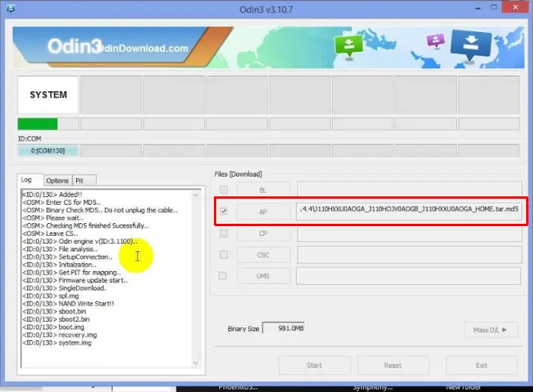The width and height of the screenshot is (533, 392).
Task: Switch to the Pit tab
Action: pyautogui.click(x=84, y=180)
